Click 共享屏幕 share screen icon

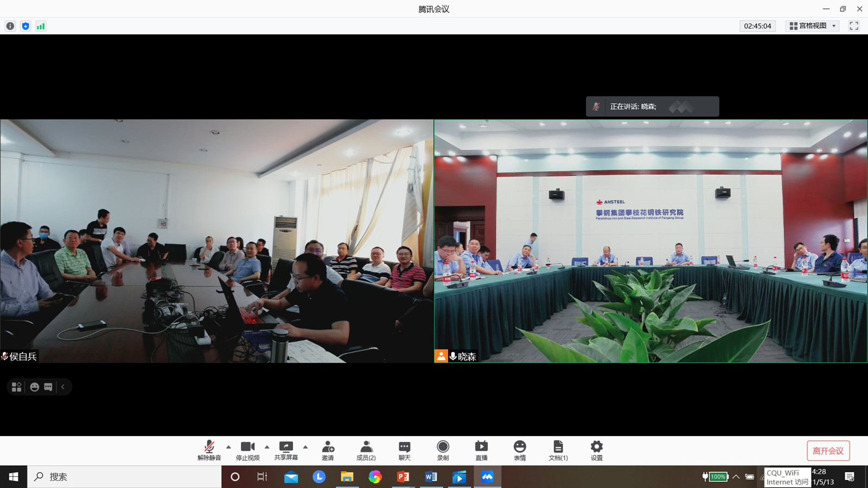[x=286, y=450]
